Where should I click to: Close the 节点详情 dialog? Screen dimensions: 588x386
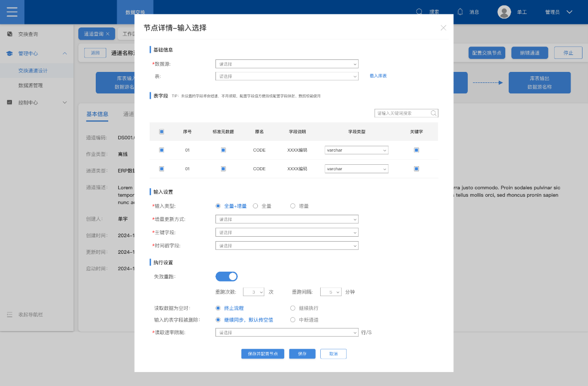[x=443, y=28]
